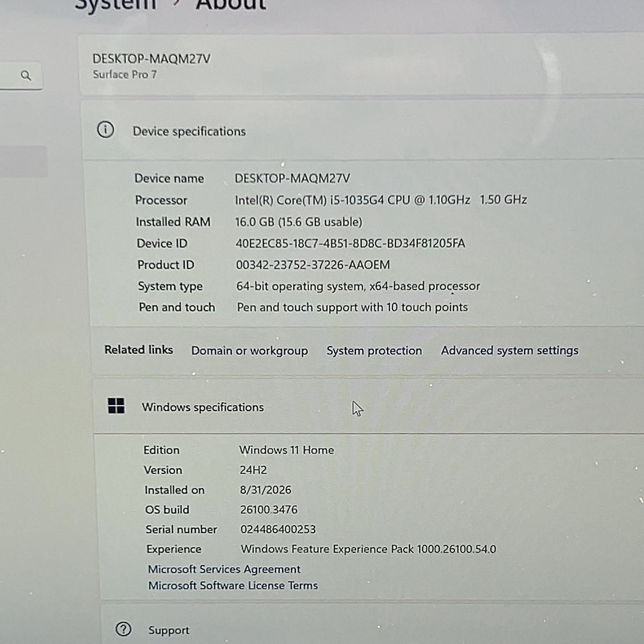Click the Windows logo icon beside Windows specifications
The image size is (644, 644).
116,406
